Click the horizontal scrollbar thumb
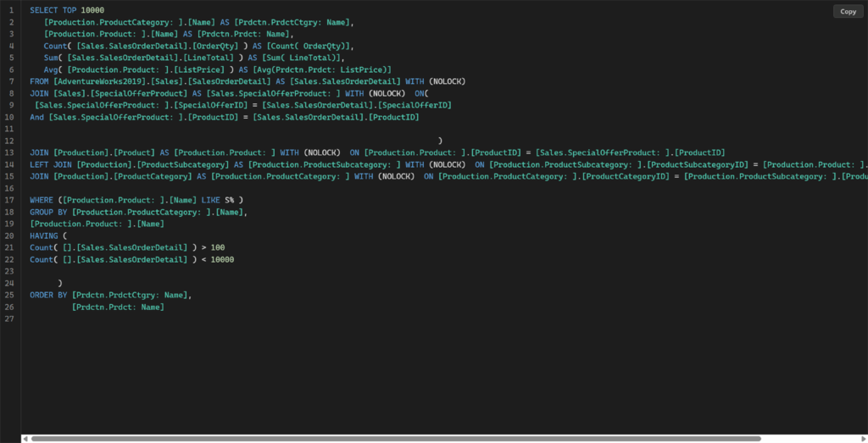 point(396,439)
